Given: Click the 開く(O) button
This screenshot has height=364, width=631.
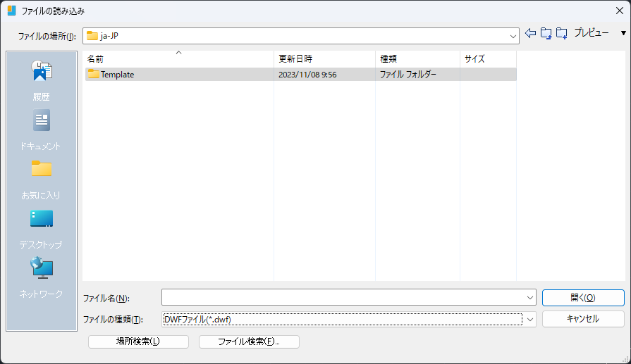Looking at the screenshot, I should [x=583, y=298].
